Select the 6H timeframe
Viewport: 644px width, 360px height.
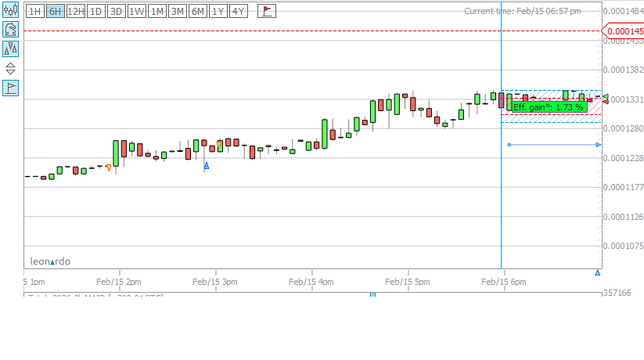[x=55, y=11]
